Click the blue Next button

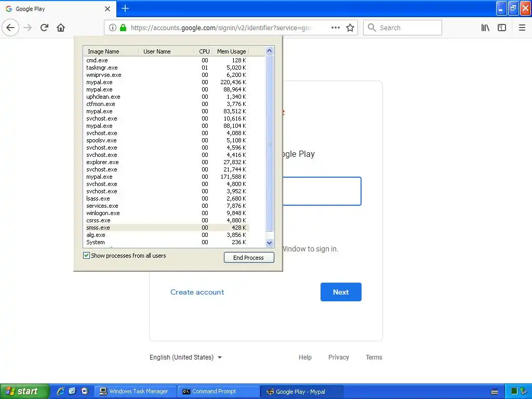pyautogui.click(x=341, y=292)
